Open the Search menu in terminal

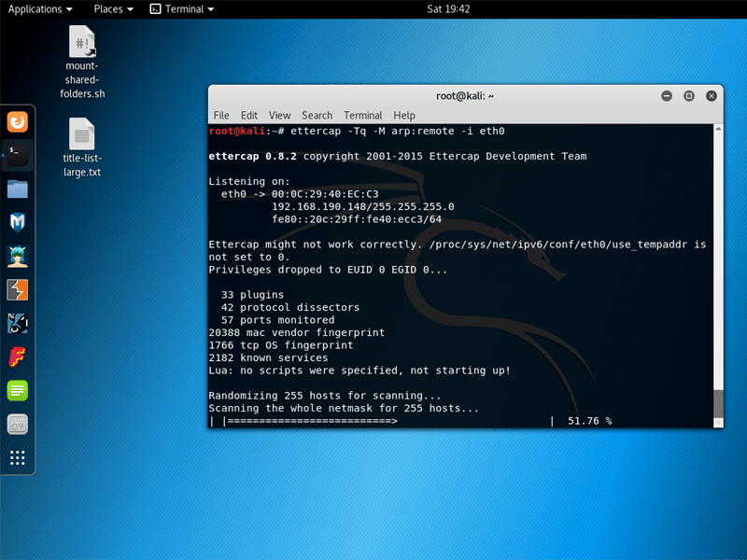(x=317, y=115)
